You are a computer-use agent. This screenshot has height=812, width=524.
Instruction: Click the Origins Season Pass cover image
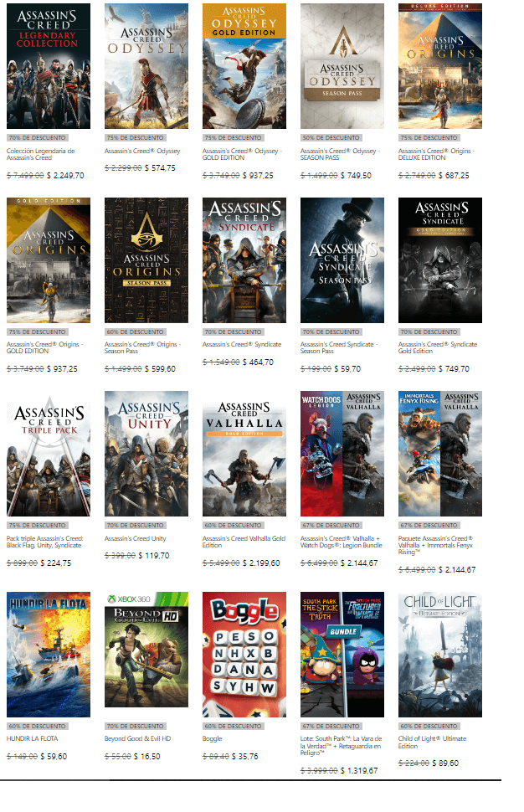(146, 260)
